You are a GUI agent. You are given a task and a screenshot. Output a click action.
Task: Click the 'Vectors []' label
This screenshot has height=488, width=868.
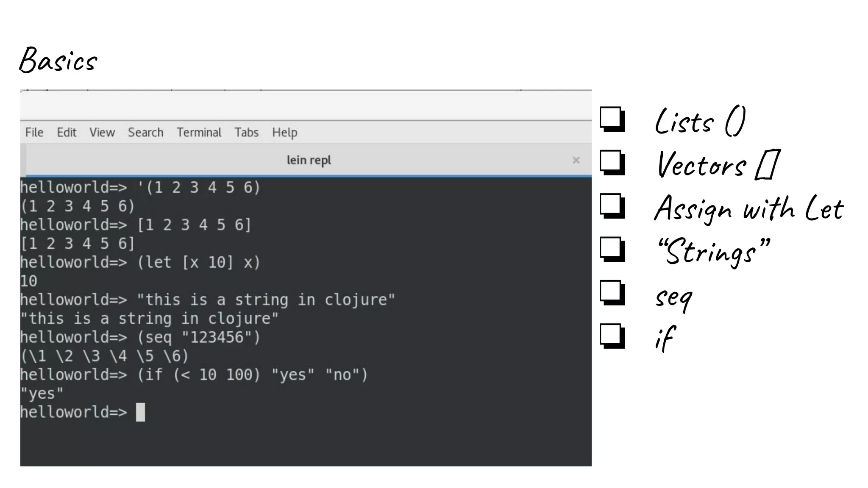tap(718, 164)
